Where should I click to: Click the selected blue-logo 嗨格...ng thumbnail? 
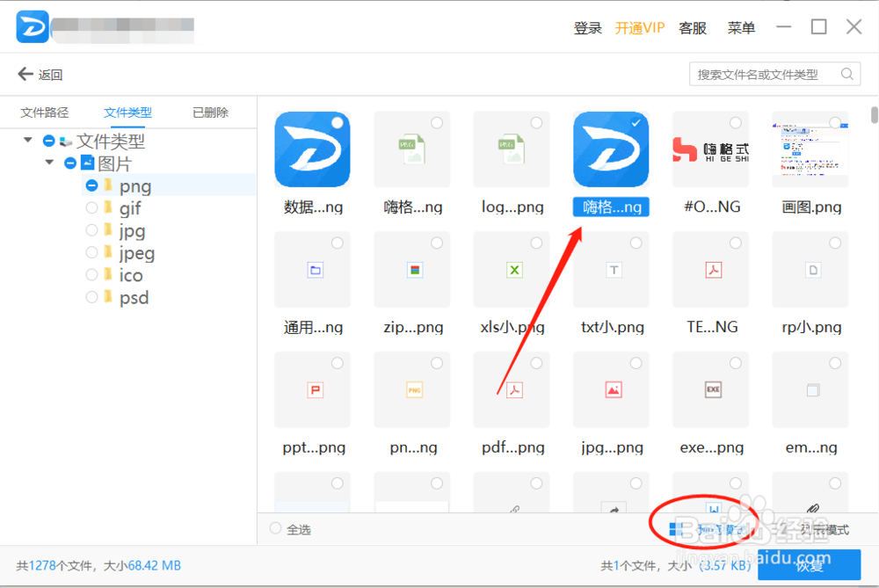click(x=611, y=149)
